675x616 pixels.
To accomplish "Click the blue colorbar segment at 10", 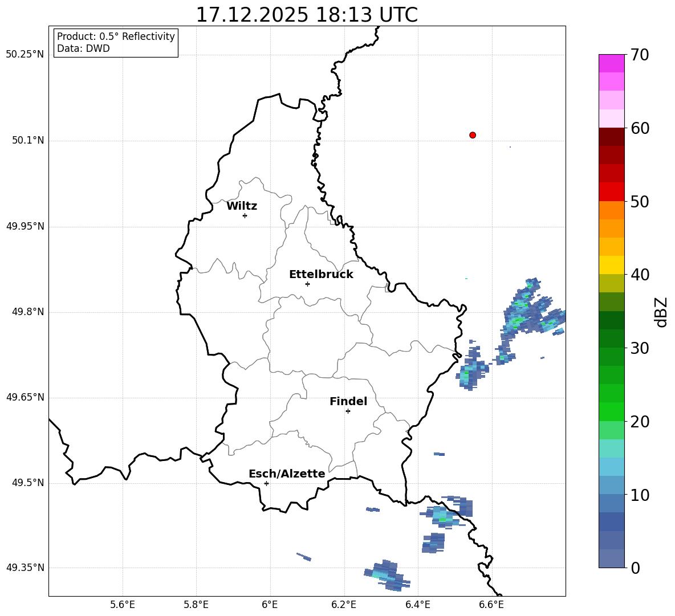I will tap(612, 503).
